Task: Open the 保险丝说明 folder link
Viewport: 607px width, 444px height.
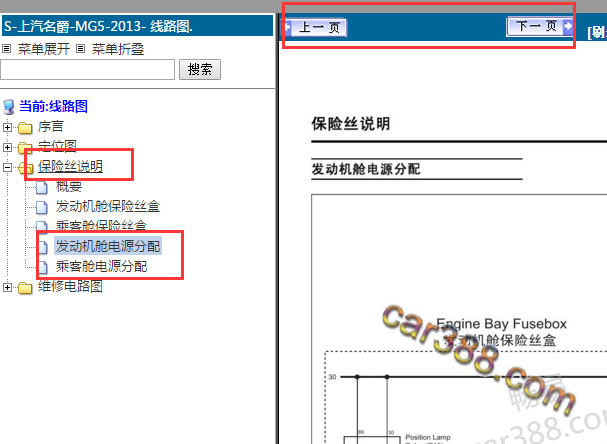Action: tap(70, 166)
